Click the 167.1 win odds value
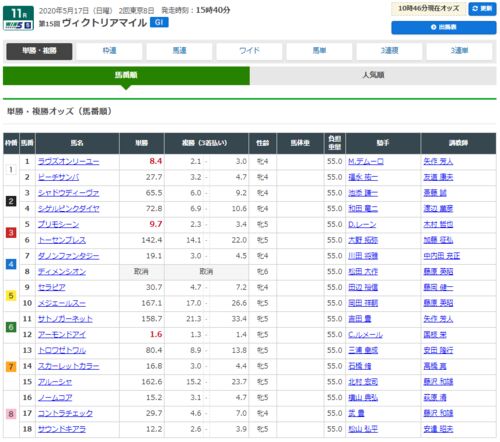The image size is (500, 442). (152, 303)
